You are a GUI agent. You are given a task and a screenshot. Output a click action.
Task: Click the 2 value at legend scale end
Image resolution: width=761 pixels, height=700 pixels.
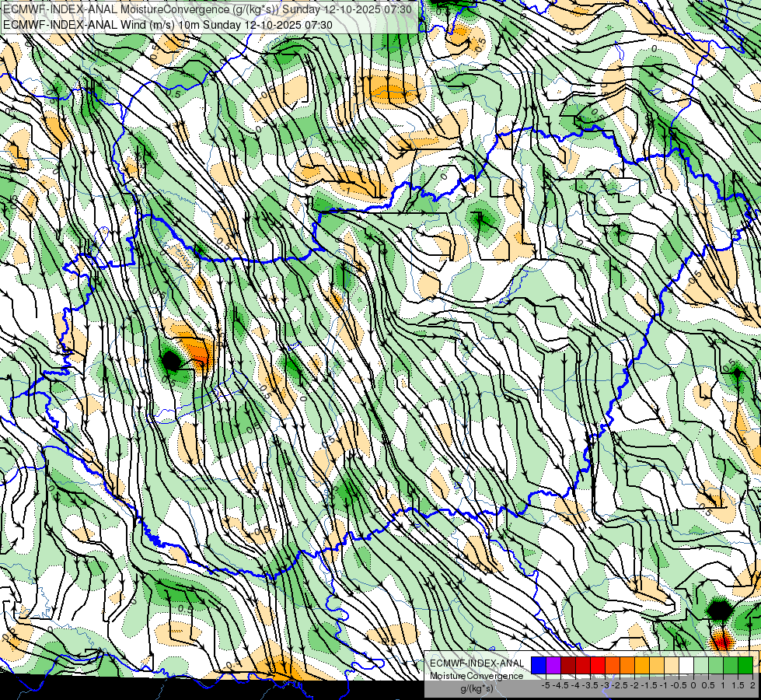point(752,685)
